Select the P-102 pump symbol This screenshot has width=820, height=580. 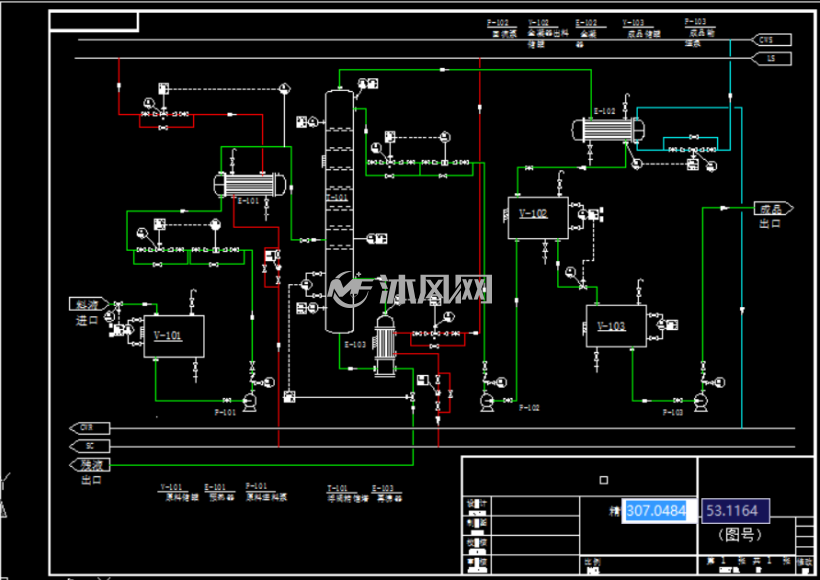(x=487, y=402)
